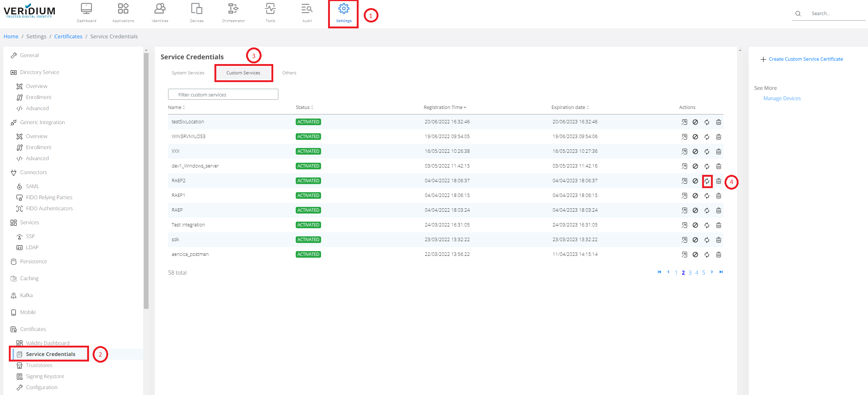Delete the testSixLocation service credential

[x=718, y=122]
